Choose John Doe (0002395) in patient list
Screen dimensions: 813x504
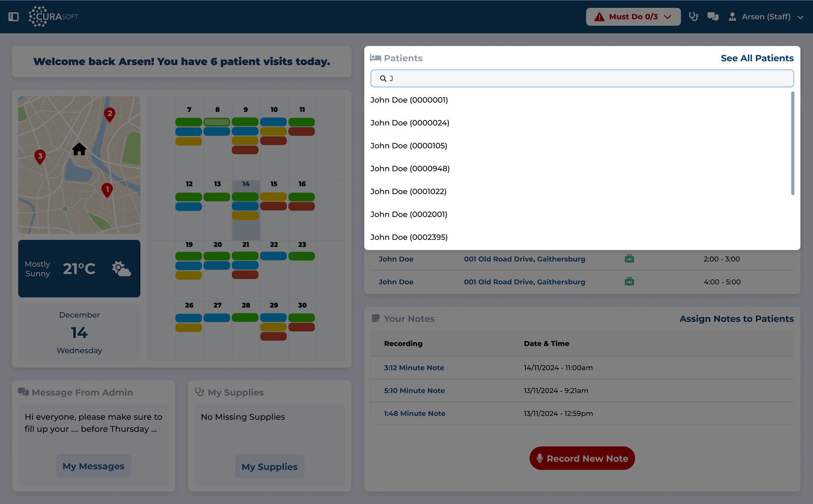click(x=409, y=237)
